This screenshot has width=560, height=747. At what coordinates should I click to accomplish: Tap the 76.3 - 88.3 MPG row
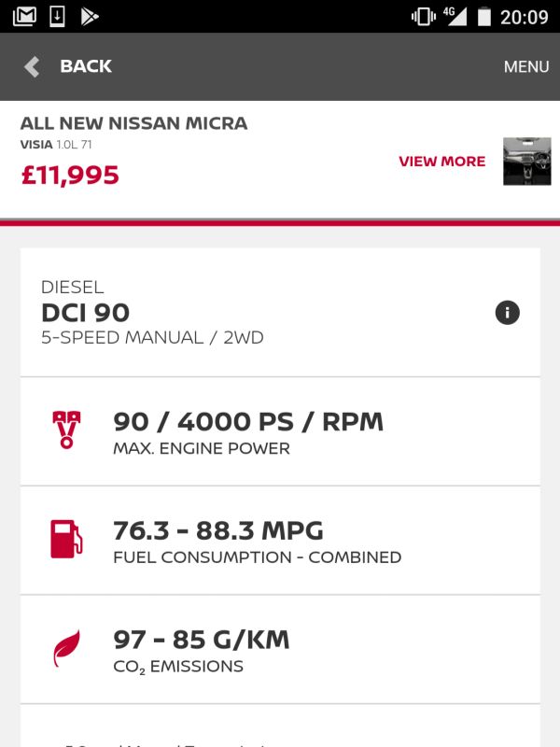click(x=280, y=541)
